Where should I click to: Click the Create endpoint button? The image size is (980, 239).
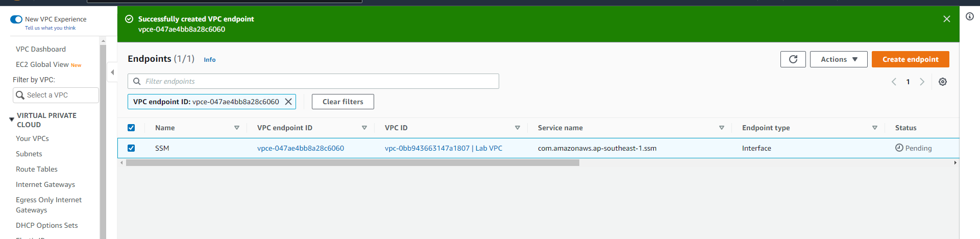pyautogui.click(x=910, y=59)
